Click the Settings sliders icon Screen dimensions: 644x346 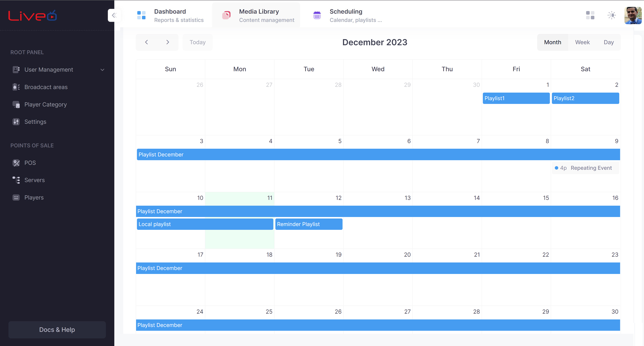[x=16, y=122]
